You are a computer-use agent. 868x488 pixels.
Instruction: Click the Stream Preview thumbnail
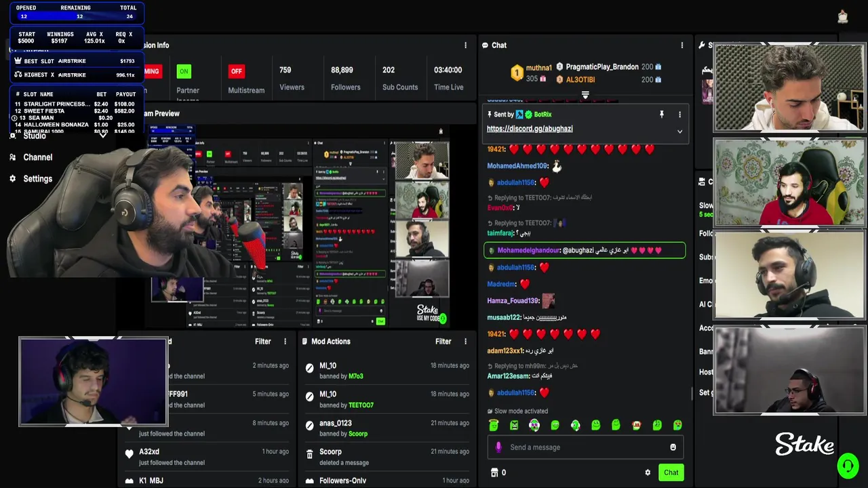click(298, 226)
